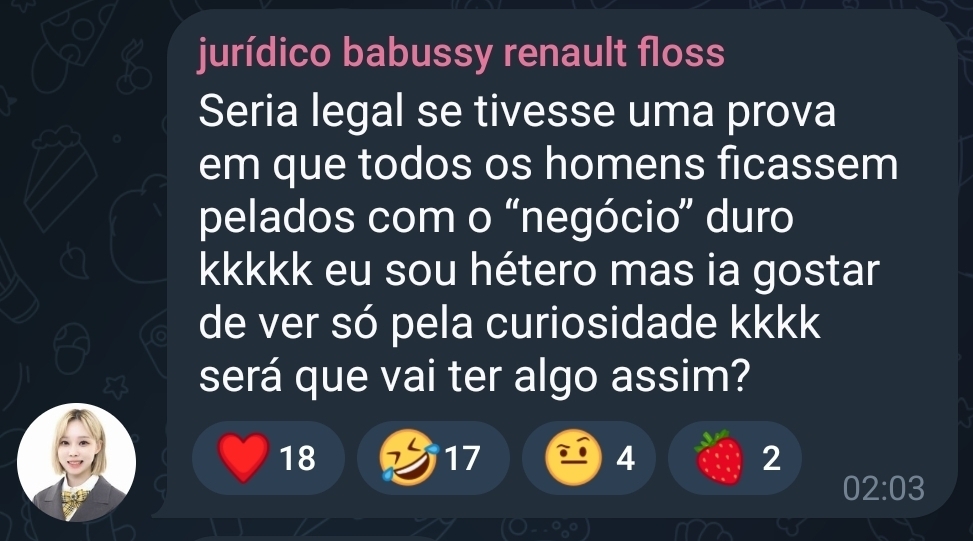The height and width of the screenshot is (541, 973).
Task: Toggle the heart reaction showing 18
Action: (268, 458)
